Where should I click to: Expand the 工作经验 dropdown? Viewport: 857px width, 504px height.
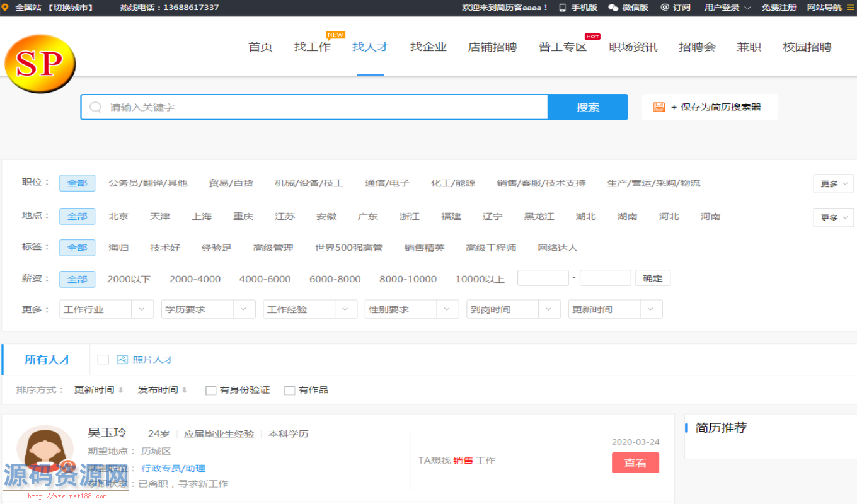(310, 309)
